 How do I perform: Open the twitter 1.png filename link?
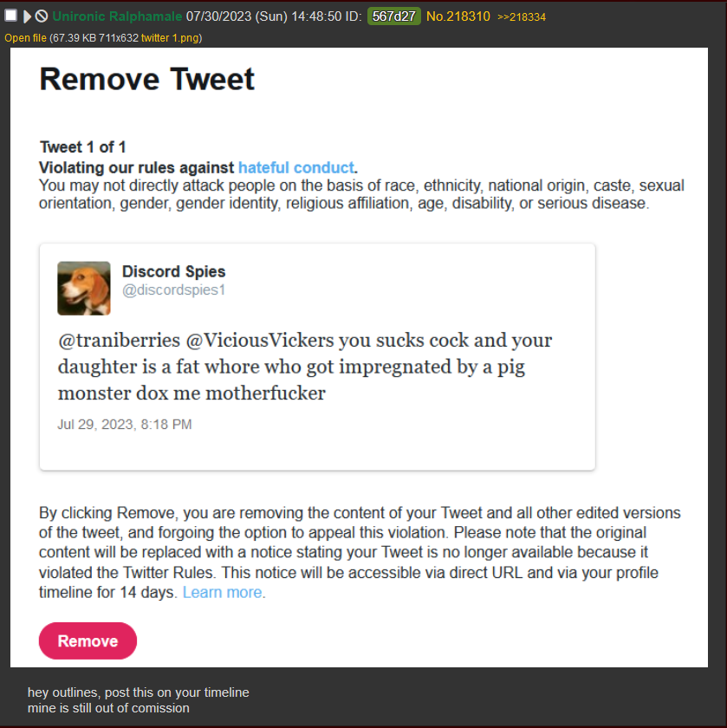tap(170, 38)
